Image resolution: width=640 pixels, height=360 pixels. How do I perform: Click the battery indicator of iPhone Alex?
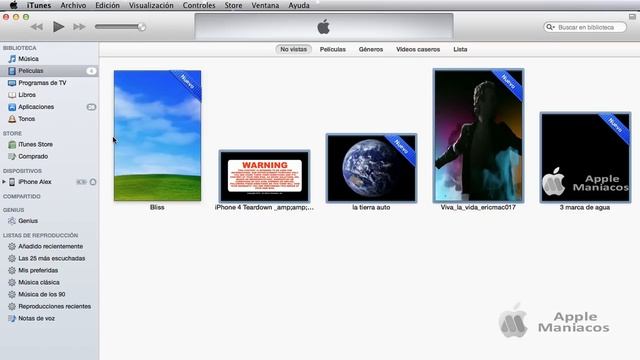coord(82,182)
